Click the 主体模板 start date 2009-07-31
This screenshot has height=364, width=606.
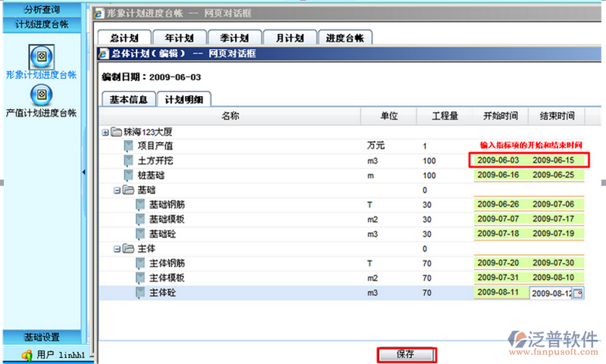point(498,278)
